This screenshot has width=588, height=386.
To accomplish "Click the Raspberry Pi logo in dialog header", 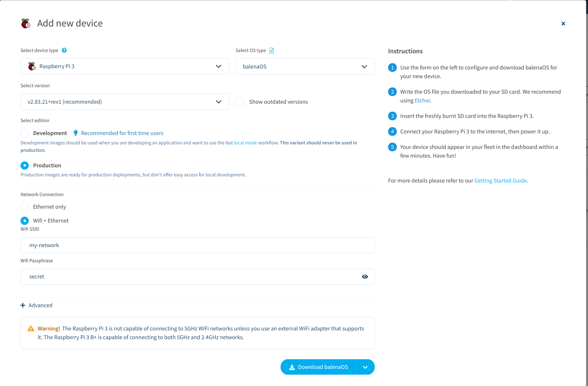I will (26, 24).
